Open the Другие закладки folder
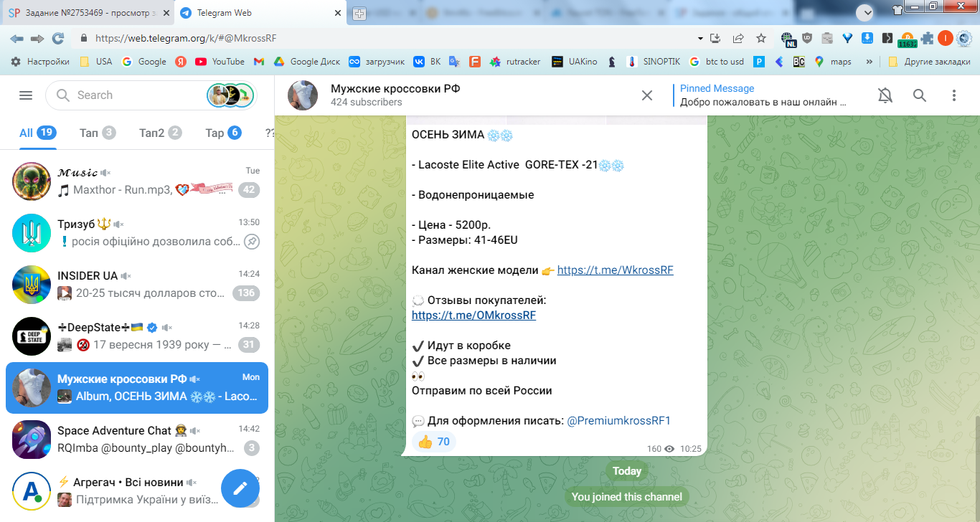Image resolution: width=980 pixels, height=522 pixels. point(929,62)
